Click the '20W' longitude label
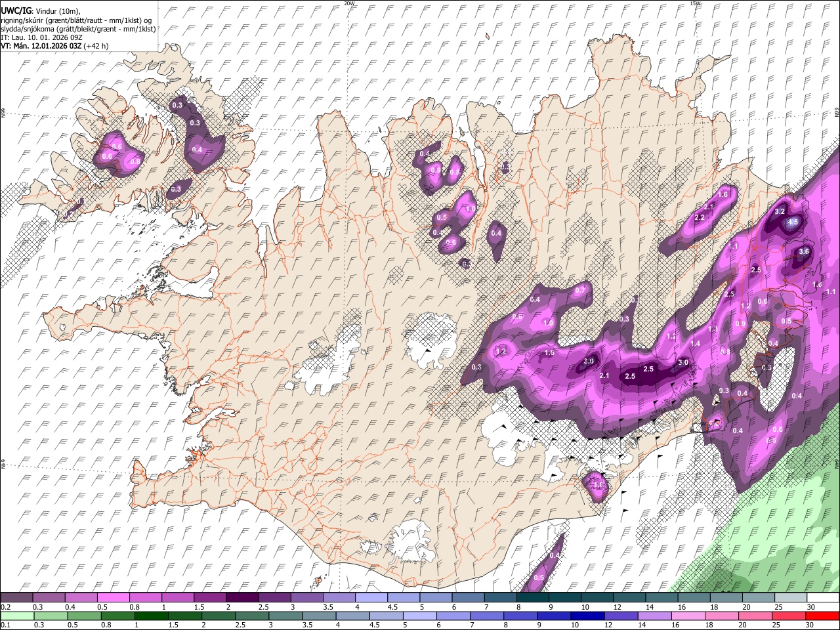The width and height of the screenshot is (840, 630). [349, 3]
